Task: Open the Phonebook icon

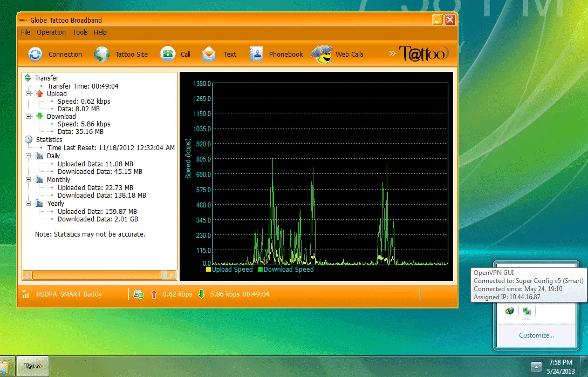Action: (x=256, y=54)
